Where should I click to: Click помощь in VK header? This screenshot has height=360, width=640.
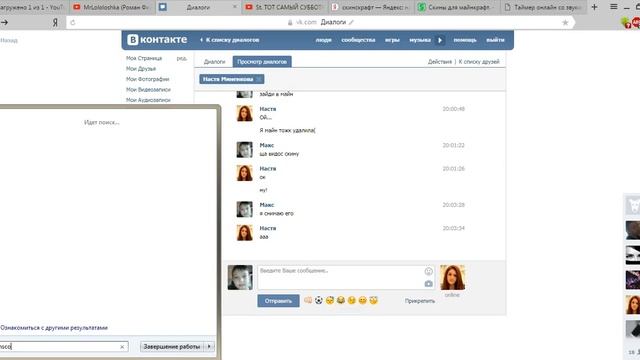click(465, 40)
